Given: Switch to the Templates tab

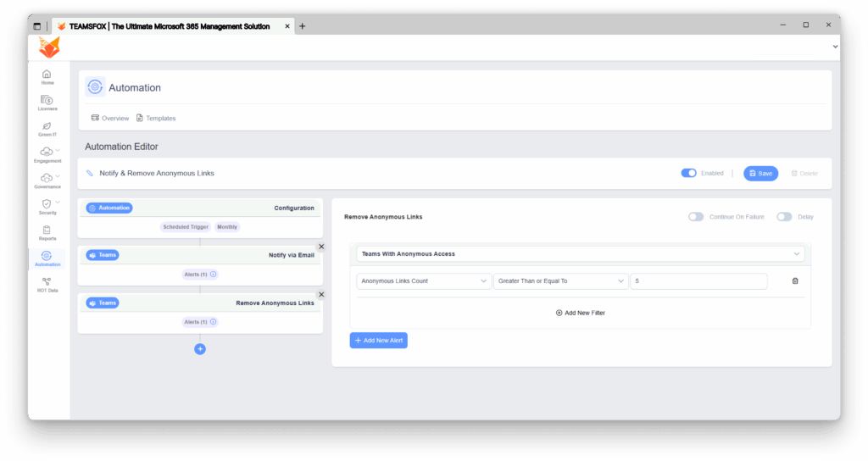Looking at the screenshot, I should pyautogui.click(x=156, y=118).
